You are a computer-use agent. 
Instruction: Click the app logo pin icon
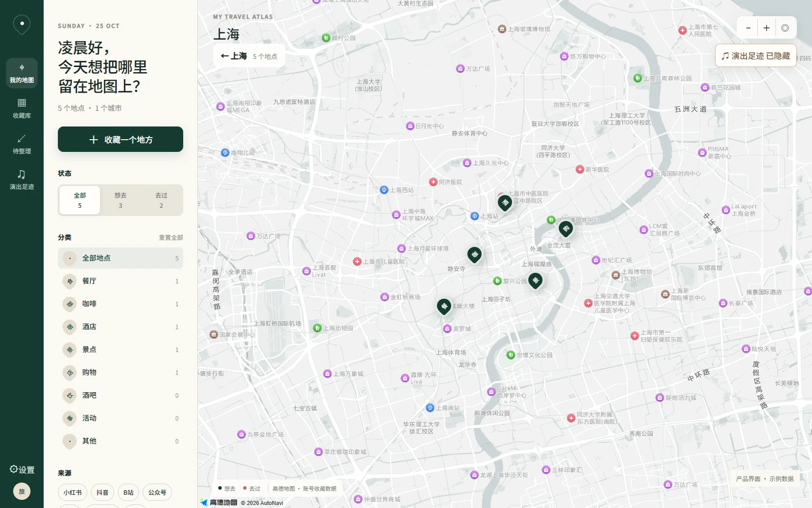coord(22,24)
